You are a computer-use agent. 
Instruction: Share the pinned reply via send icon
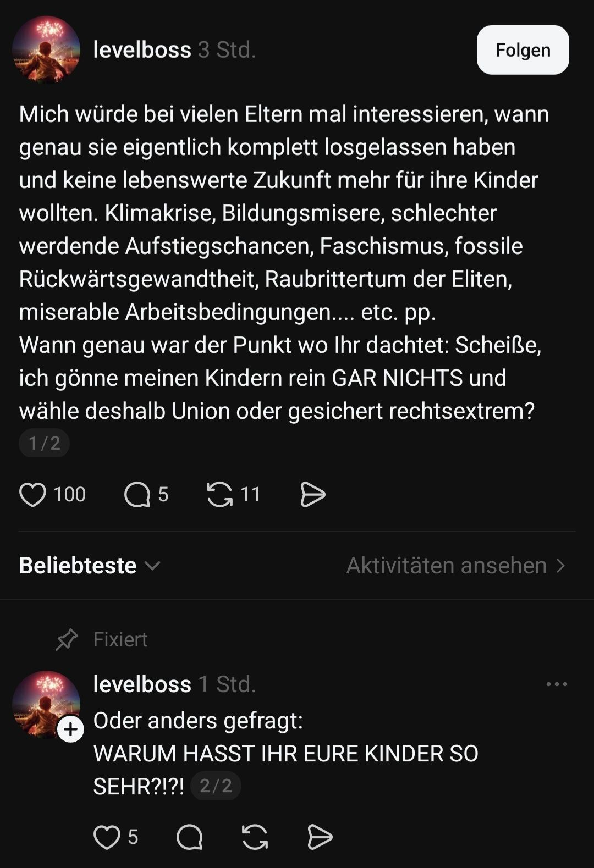(320, 837)
